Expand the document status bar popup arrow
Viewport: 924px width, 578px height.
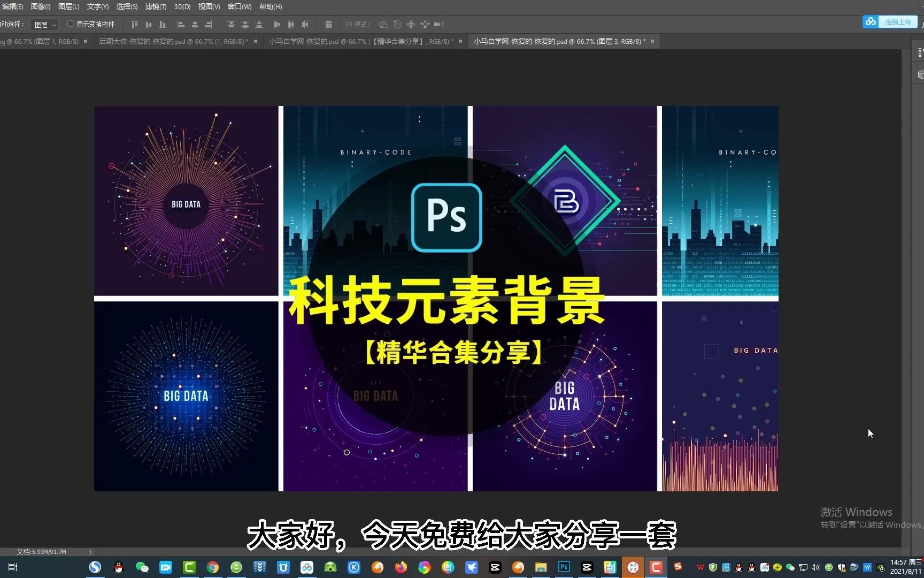[x=90, y=552]
